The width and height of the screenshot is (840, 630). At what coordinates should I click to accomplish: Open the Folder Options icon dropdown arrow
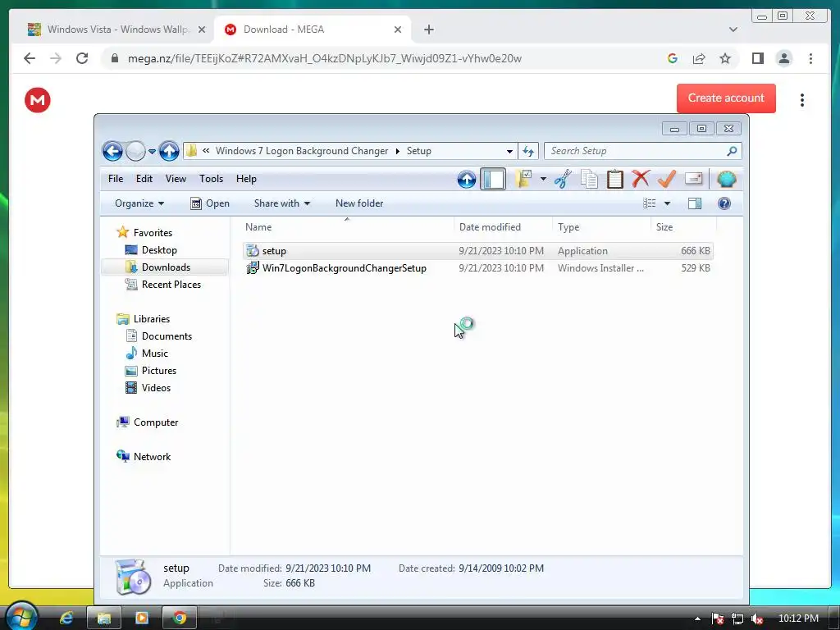[543, 179]
